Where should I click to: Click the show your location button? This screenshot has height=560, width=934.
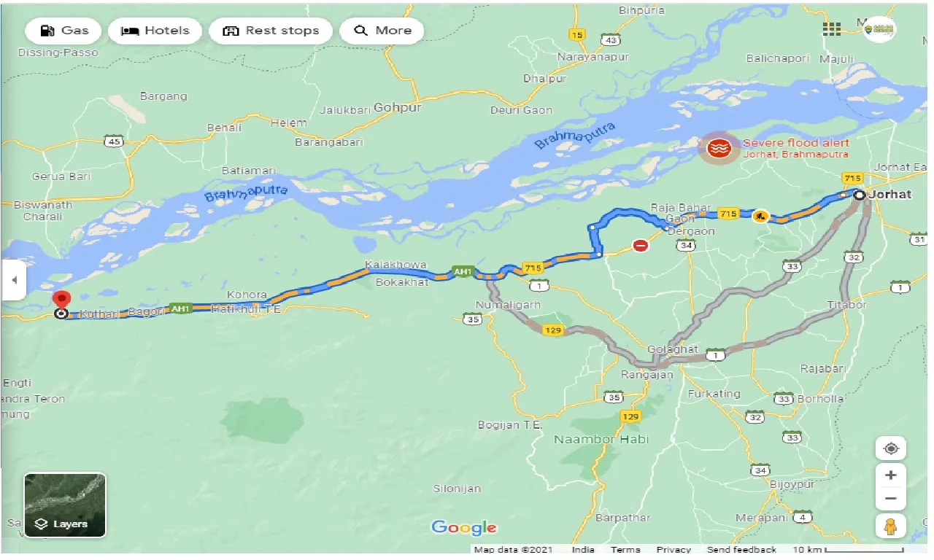(891, 448)
